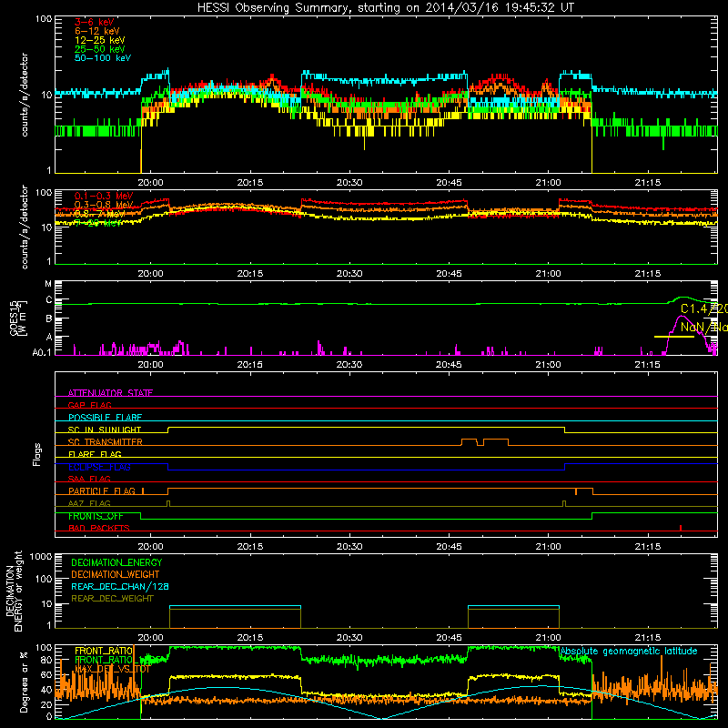The height and width of the screenshot is (728, 728).
Task: Select the POSSIBLE_FLARE flag label
Action: tap(105, 418)
